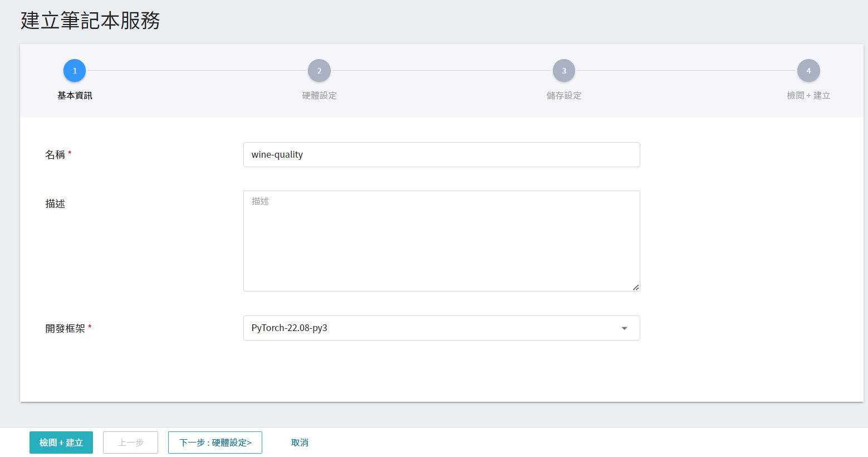Go to the 儲存設定 step label

coord(563,95)
